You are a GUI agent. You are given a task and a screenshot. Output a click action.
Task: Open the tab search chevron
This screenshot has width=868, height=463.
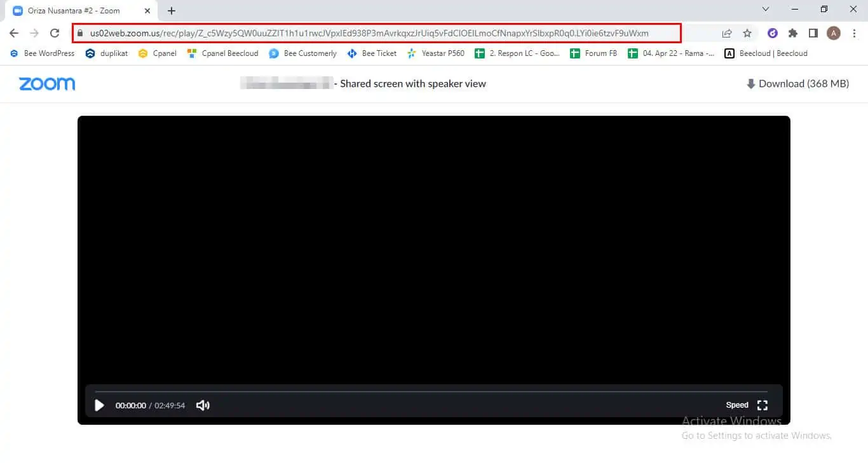(x=765, y=9)
